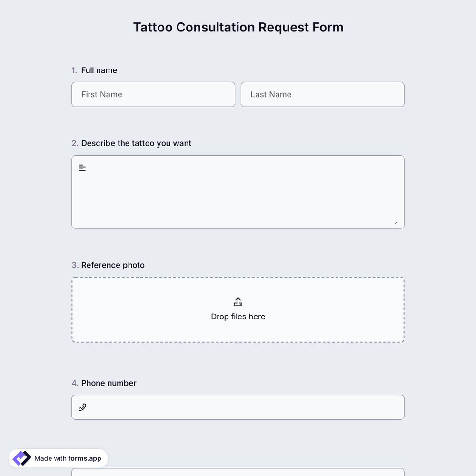Click the text alignment icon in description box
476x476 pixels.
point(82,168)
